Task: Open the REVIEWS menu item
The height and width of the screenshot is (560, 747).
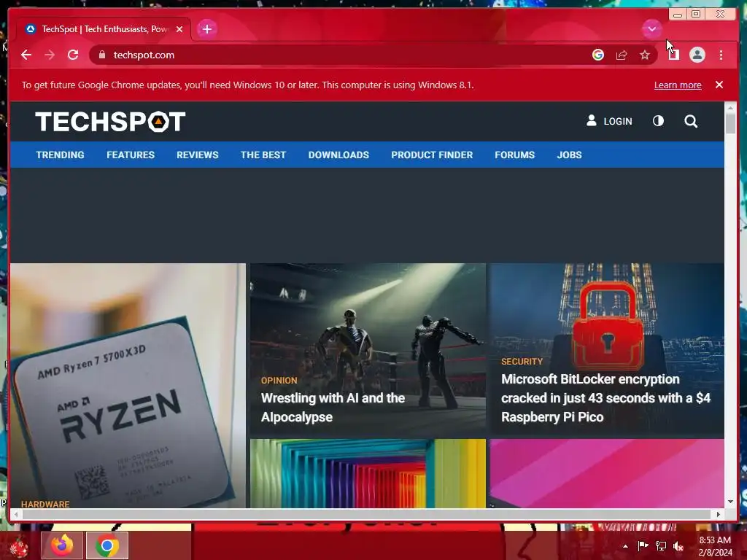Action: [x=197, y=155]
